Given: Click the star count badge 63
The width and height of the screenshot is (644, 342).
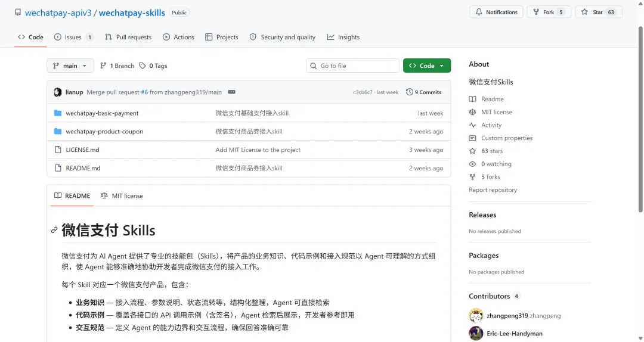Looking at the screenshot, I should (x=611, y=13).
